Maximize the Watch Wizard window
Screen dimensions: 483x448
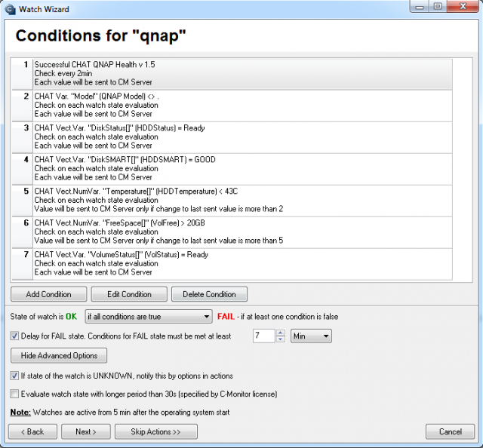tap(438, 7)
